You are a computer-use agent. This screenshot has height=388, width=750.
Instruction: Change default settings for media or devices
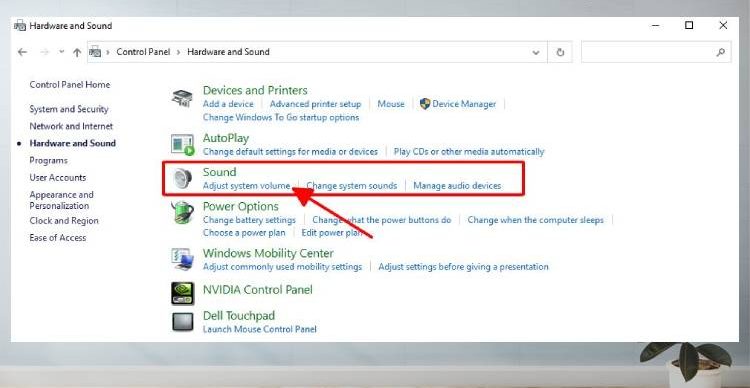[x=290, y=152]
